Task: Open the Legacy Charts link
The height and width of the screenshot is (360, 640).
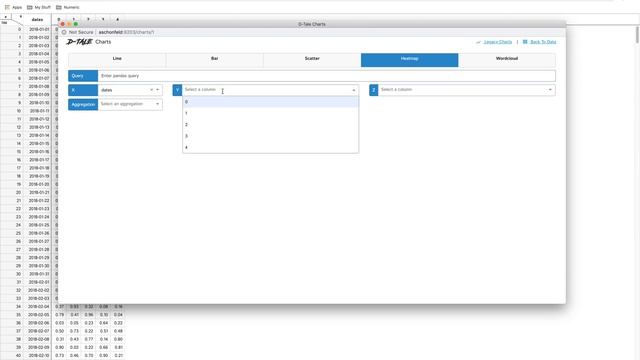Action: click(498, 42)
